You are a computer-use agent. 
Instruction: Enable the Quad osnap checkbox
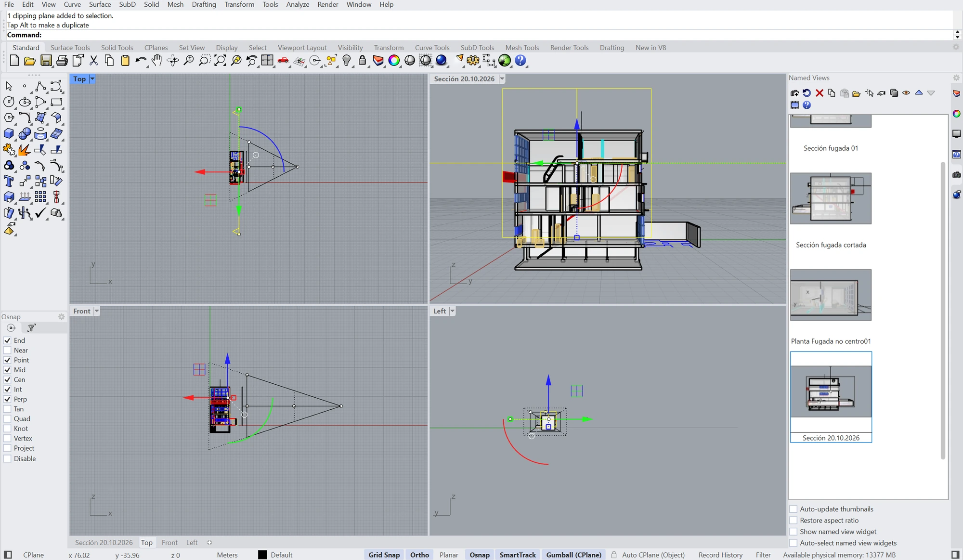pos(7,419)
